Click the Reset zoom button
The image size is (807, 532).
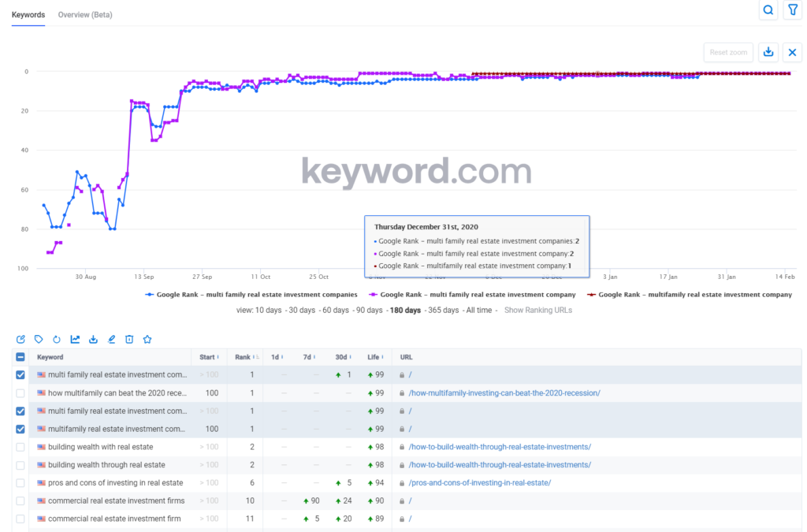(728, 52)
